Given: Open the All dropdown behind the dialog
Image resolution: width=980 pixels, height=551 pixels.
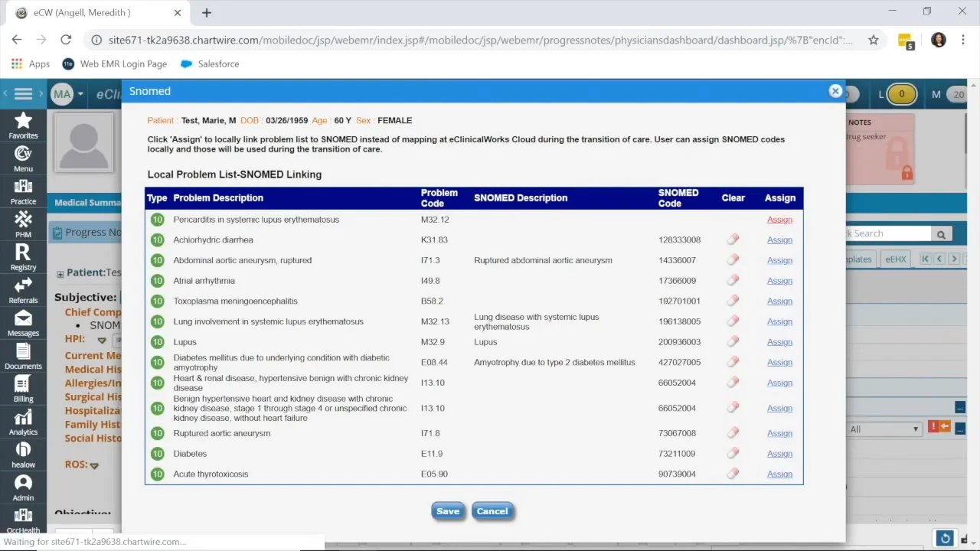Looking at the screenshot, I should [884, 429].
